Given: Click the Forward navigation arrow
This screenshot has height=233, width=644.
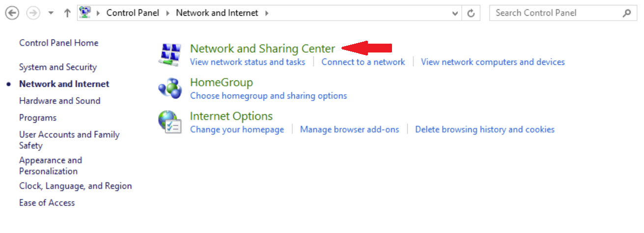Looking at the screenshot, I should (x=33, y=13).
